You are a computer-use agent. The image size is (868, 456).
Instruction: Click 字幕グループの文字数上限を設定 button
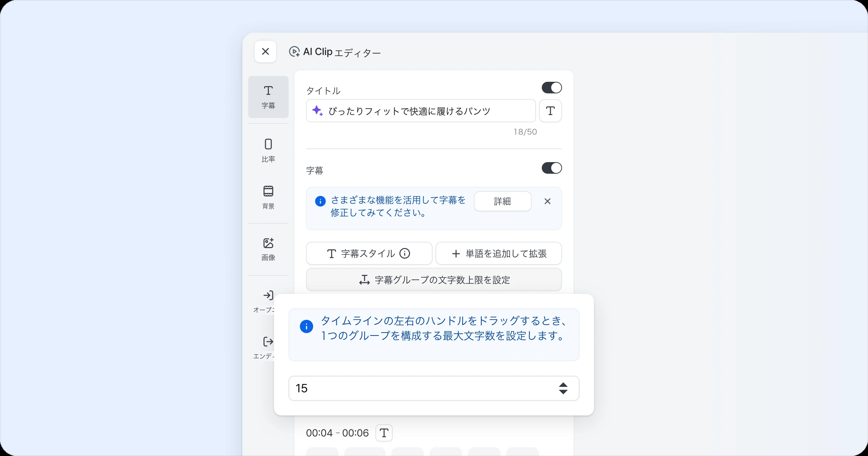434,279
